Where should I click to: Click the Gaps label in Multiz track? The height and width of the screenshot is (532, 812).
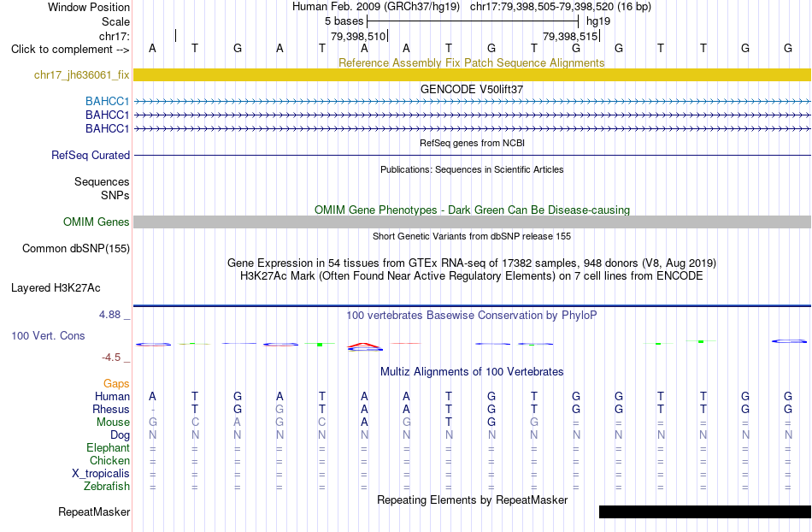(116, 383)
